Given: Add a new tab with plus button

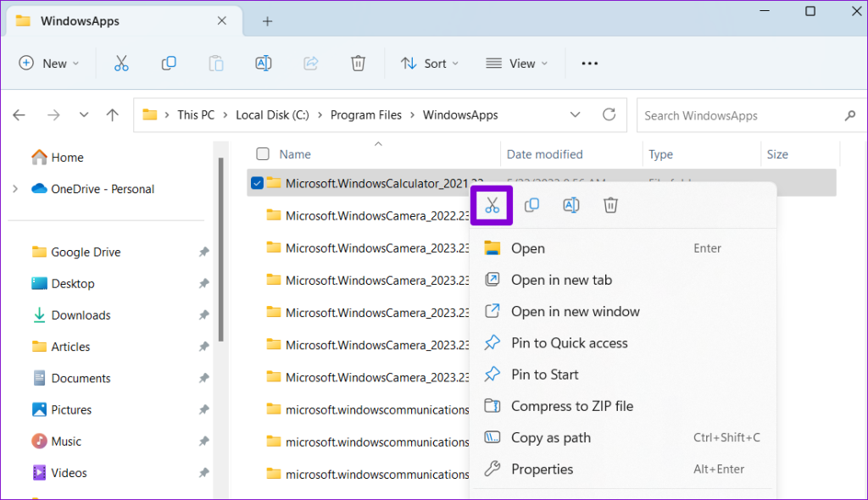Looking at the screenshot, I should (x=267, y=21).
